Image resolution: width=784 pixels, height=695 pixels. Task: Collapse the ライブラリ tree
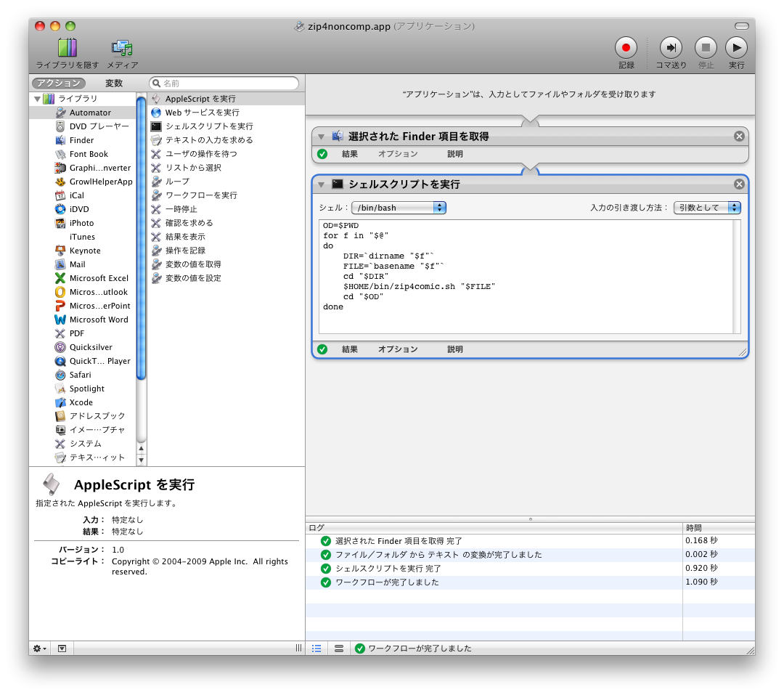click(x=37, y=99)
